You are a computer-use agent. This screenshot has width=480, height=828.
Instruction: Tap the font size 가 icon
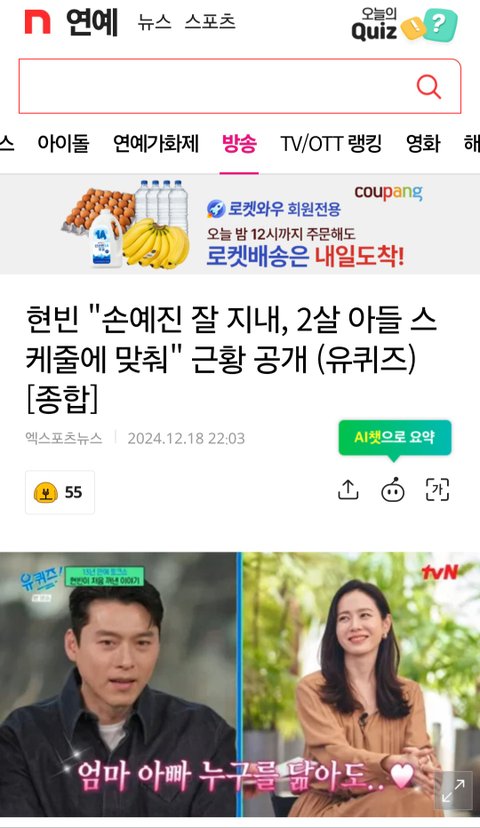click(438, 490)
